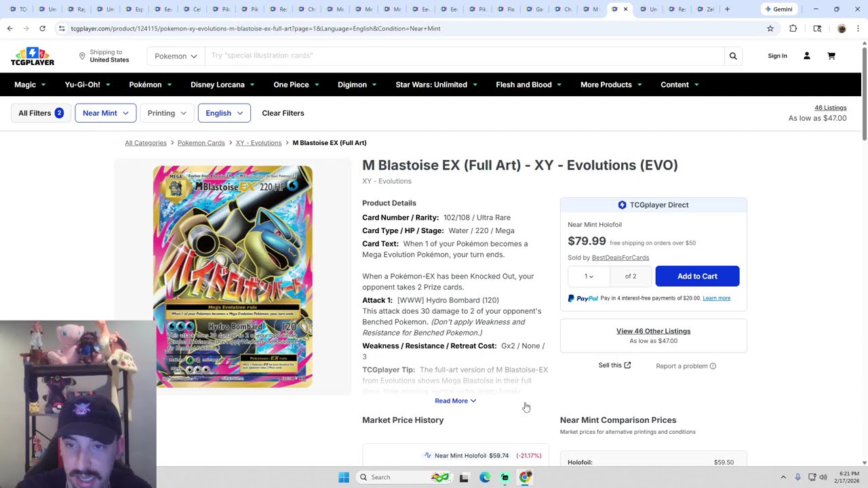This screenshot has height=488, width=868.
Task: Click the Gemini button in title bar
Action: pos(778,9)
